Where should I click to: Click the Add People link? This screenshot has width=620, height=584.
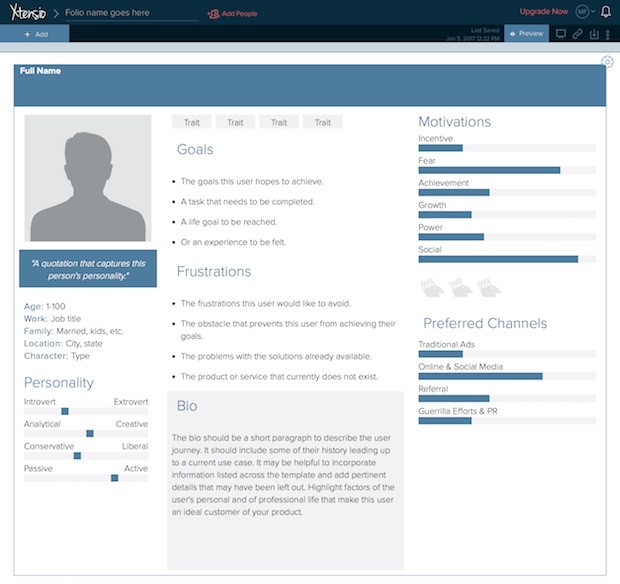pyautogui.click(x=234, y=14)
